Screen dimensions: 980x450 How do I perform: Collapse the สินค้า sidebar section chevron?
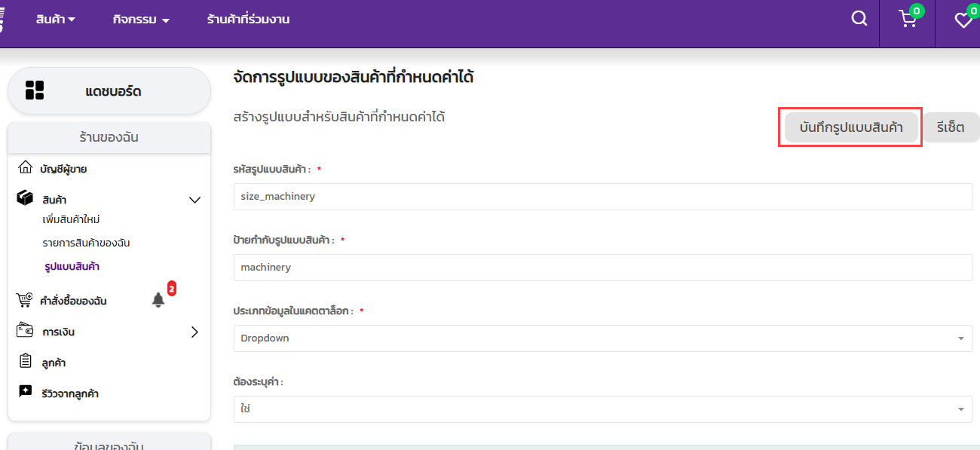[194, 200]
